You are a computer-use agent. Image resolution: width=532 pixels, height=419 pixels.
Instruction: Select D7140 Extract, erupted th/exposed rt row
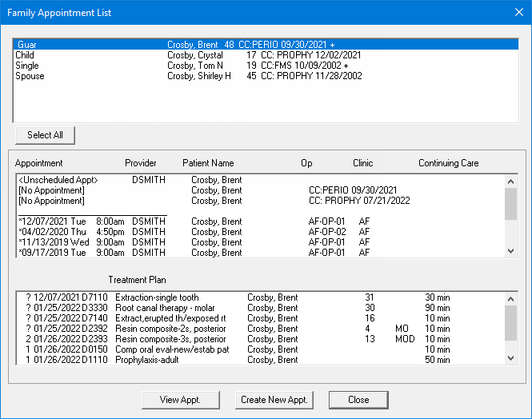coord(260,318)
